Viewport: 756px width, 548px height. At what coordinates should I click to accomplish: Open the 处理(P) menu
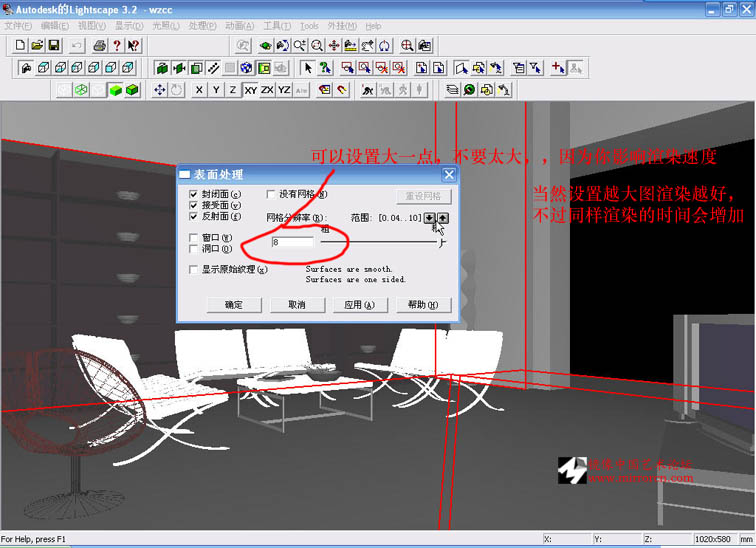pos(202,26)
